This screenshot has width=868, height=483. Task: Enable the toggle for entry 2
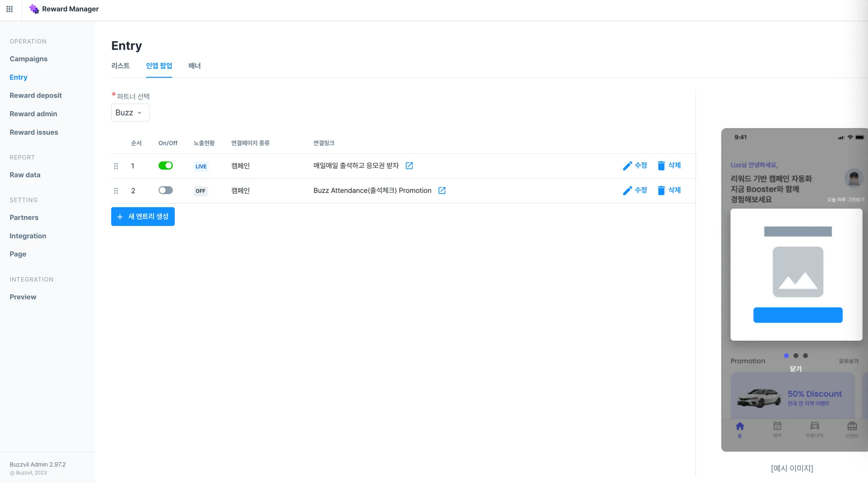[166, 190]
